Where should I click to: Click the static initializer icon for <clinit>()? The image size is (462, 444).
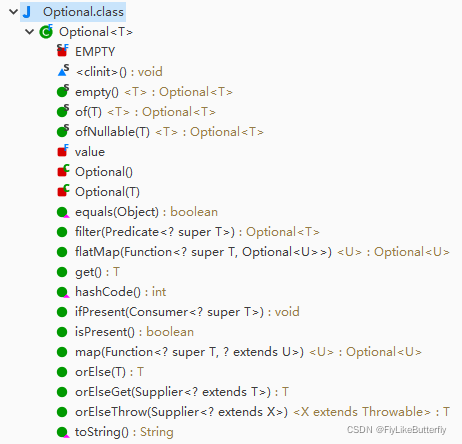[63, 71]
